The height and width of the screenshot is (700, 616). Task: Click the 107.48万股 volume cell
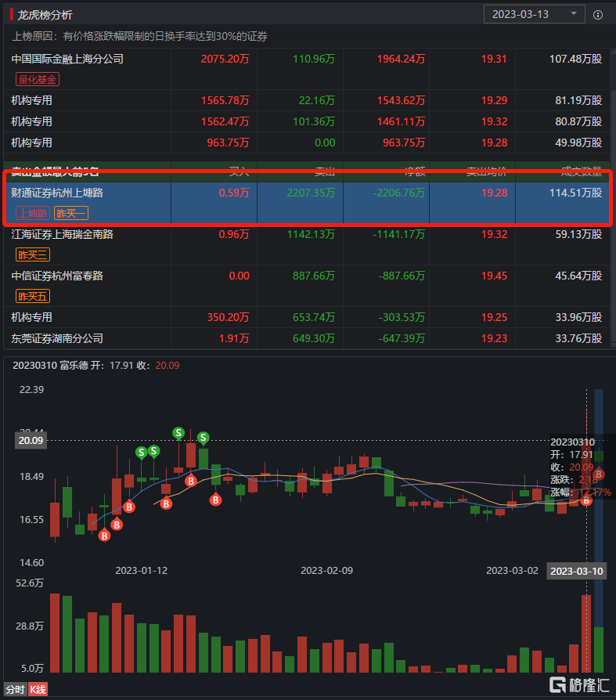pyautogui.click(x=576, y=59)
